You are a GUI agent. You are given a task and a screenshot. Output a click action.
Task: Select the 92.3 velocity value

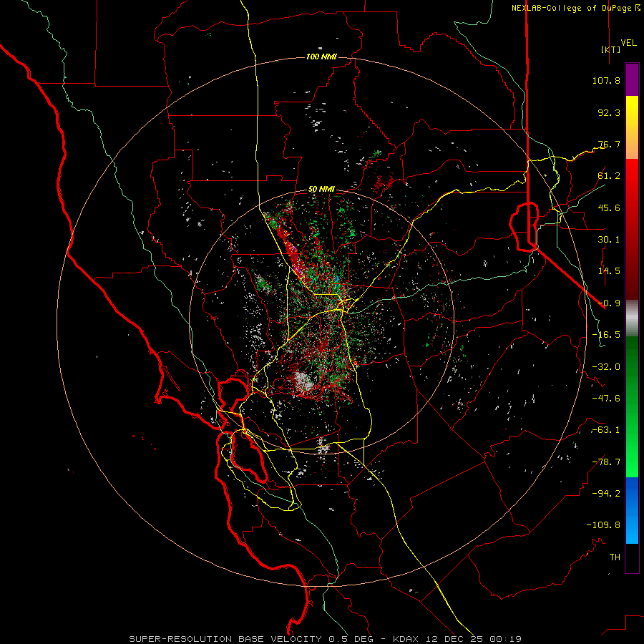pyautogui.click(x=609, y=112)
